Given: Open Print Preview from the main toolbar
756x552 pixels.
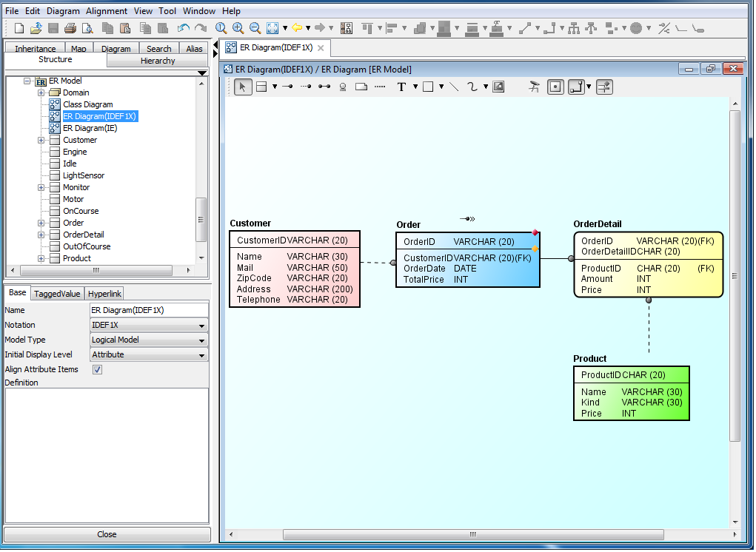Looking at the screenshot, I should 88,28.
